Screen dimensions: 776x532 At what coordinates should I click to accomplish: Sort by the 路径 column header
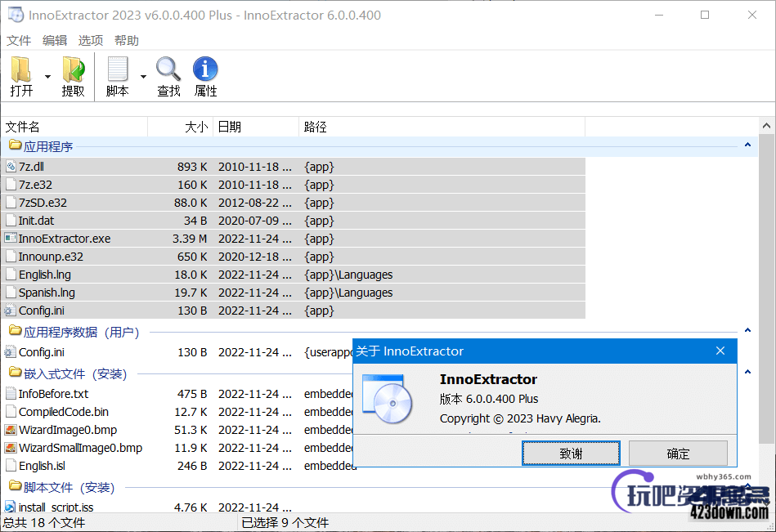coord(442,127)
